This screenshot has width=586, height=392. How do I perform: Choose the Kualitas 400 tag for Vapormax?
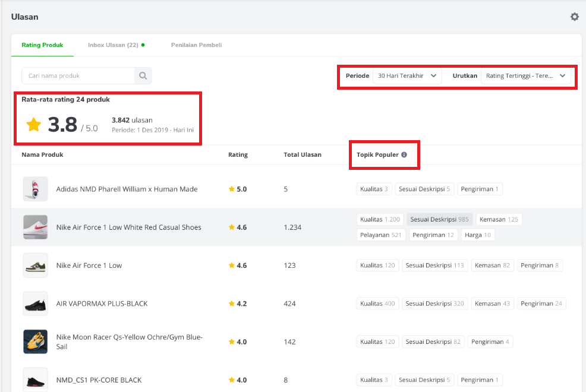click(377, 304)
